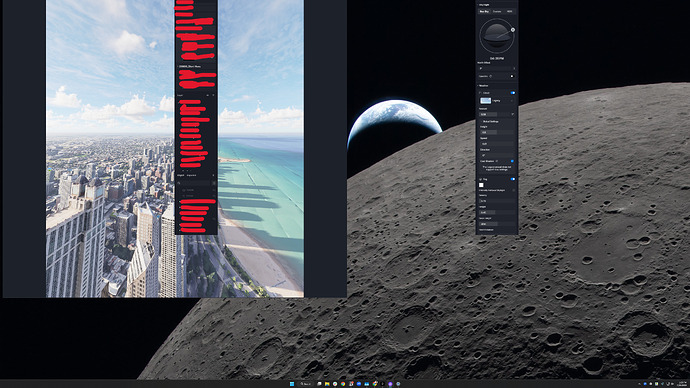The width and height of the screenshot is (690, 388).
Task: Click the sun handle on the sky dial
Action: pyautogui.click(x=513, y=30)
